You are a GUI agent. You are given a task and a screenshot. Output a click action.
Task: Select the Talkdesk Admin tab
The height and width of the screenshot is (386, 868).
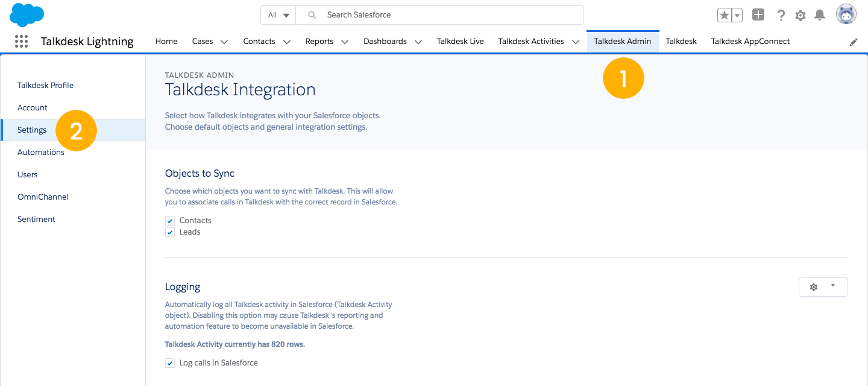(623, 42)
